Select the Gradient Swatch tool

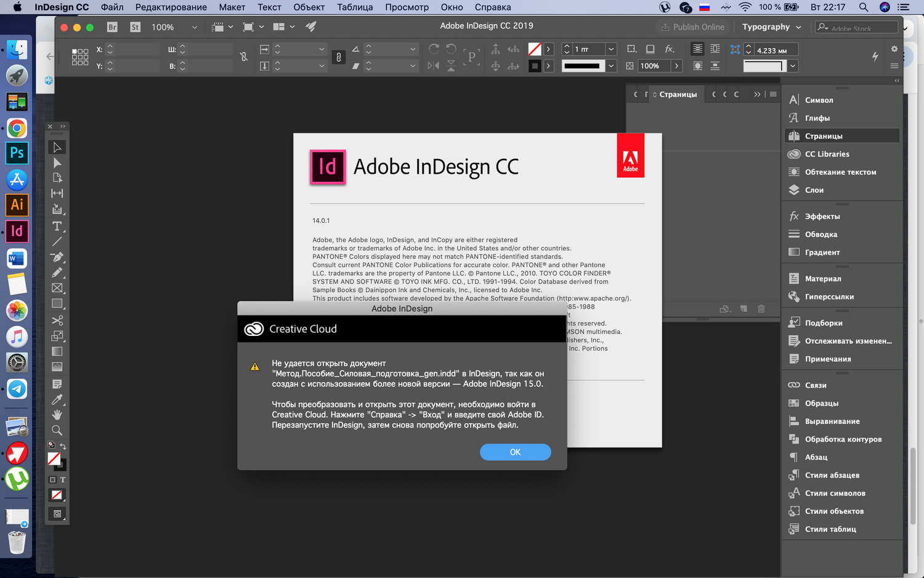point(57,351)
